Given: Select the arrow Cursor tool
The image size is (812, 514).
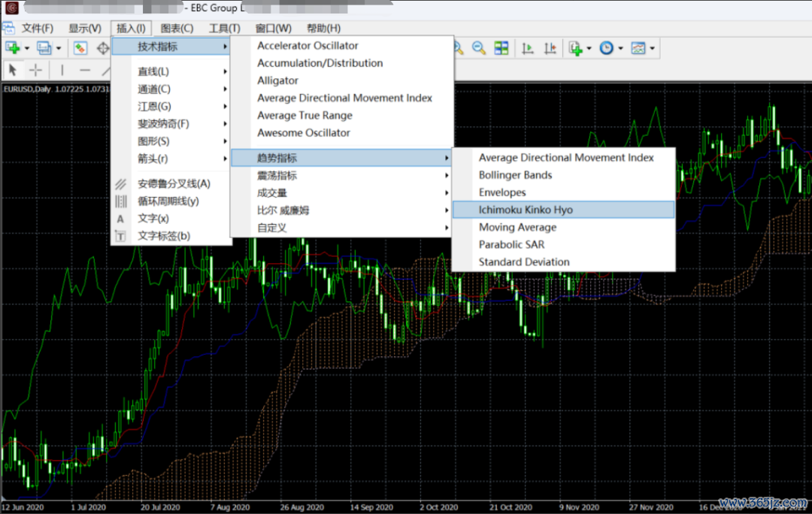Looking at the screenshot, I should [13, 69].
